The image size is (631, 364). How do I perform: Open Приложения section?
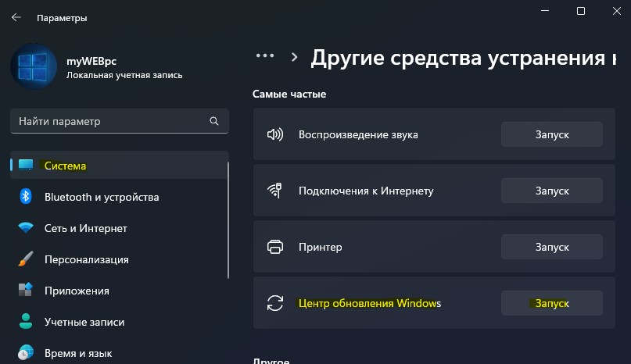pos(120,291)
